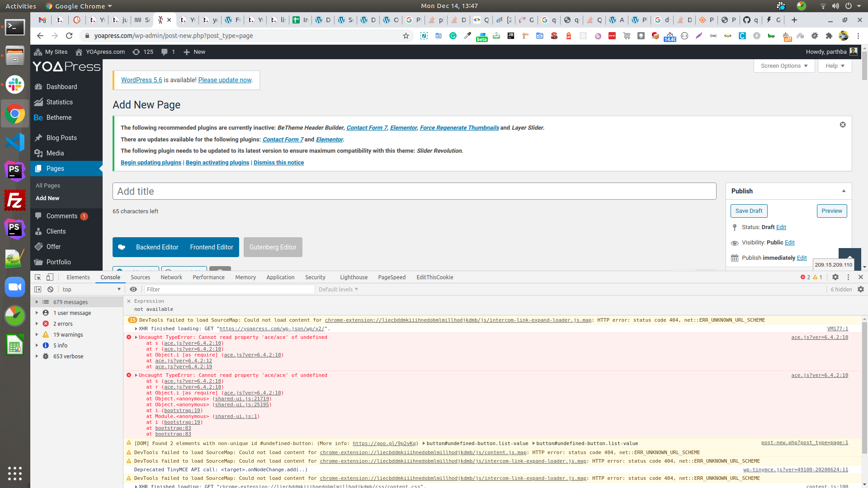Screen dimensions: 868x488
Task: Click Save Draft button
Action: pyautogui.click(x=749, y=211)
